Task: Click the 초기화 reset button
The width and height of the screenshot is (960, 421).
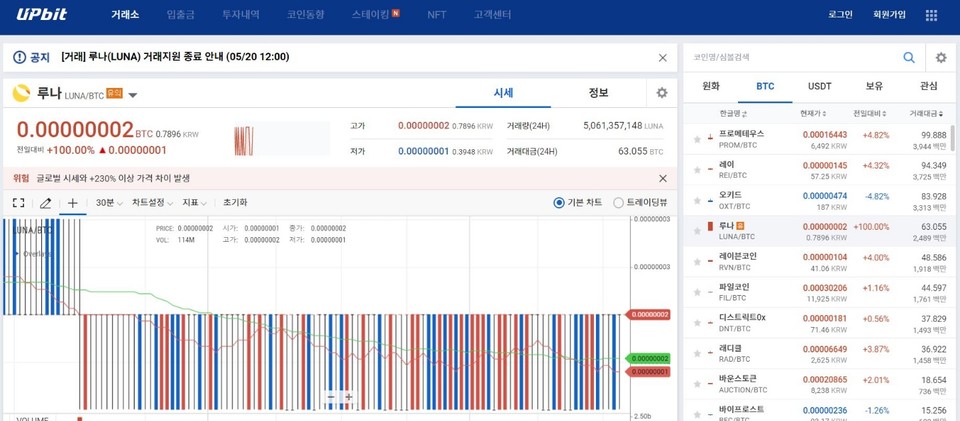Action: pyautogui.click(x=235, y=203)
